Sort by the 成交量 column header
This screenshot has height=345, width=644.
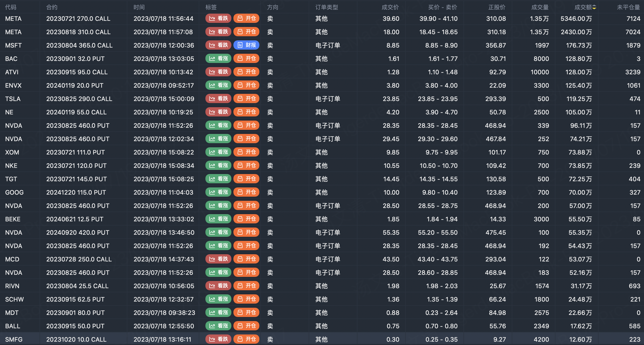(540, 7)
